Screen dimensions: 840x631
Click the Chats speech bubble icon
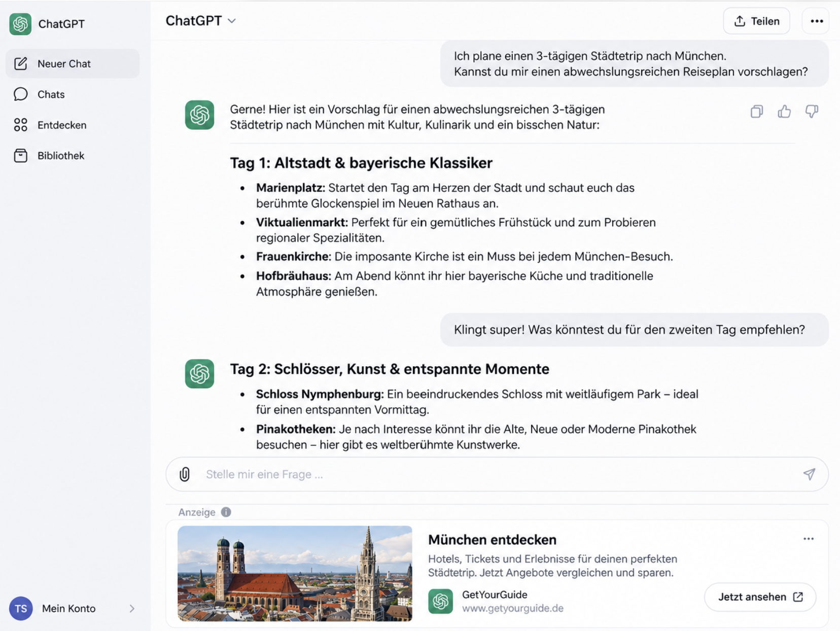pos(21,94)
